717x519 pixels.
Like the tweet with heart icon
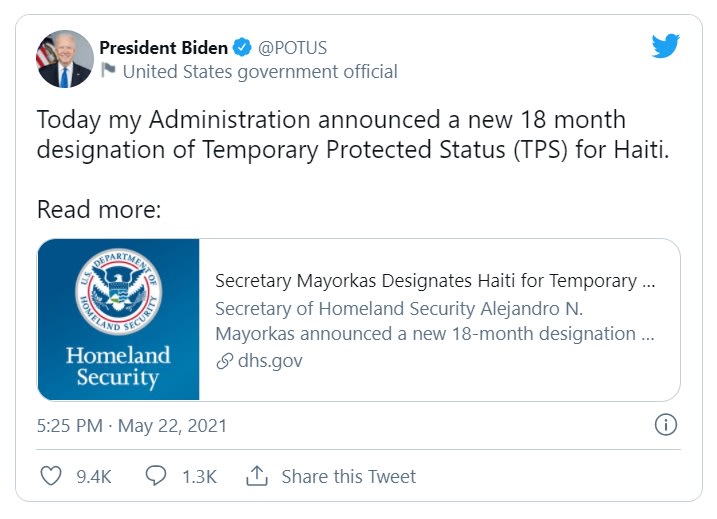coord(51,476)
